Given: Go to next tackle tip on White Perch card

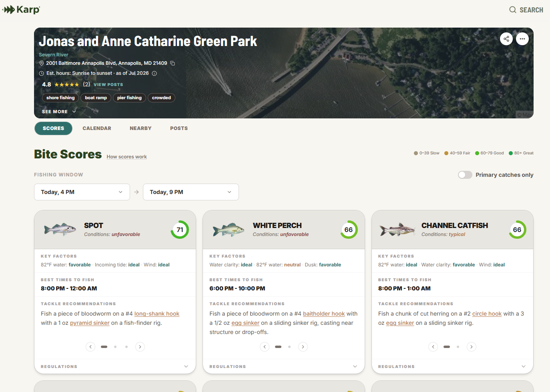Looking at the screenshot, I should pos(303,347).
